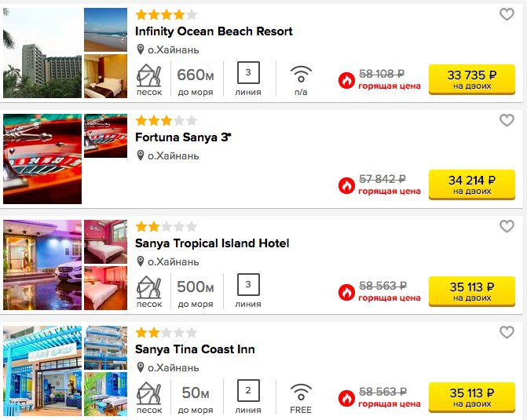Screen dimensions: 527x420
Task: Select the 34 214 ₽ на двоих button
Action: 471,184
